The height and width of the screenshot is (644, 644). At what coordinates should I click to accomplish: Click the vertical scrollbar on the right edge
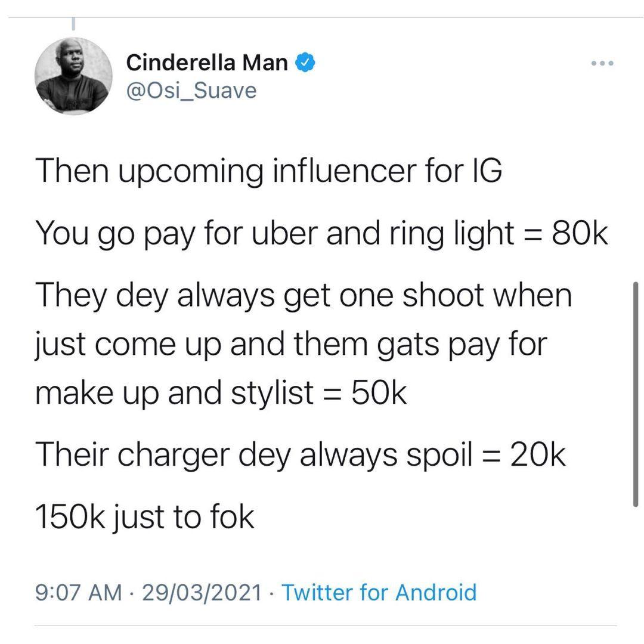pos(636,394)
